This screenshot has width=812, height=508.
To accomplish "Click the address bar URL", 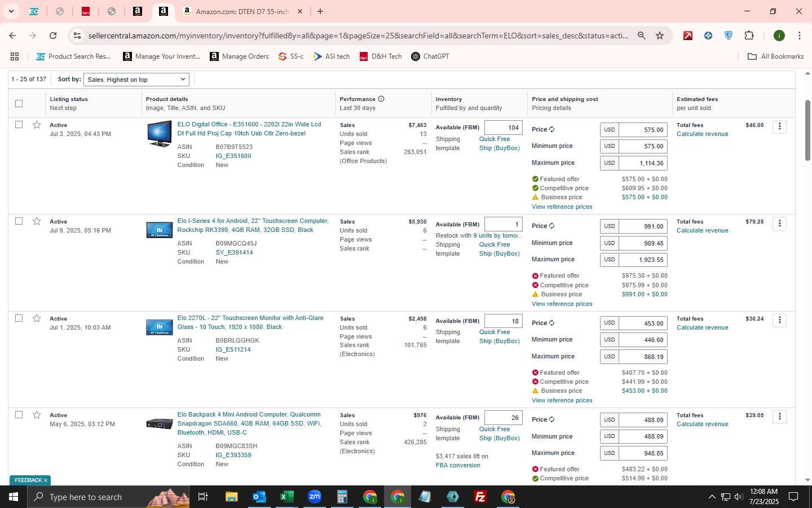I will tap(358, 36).
